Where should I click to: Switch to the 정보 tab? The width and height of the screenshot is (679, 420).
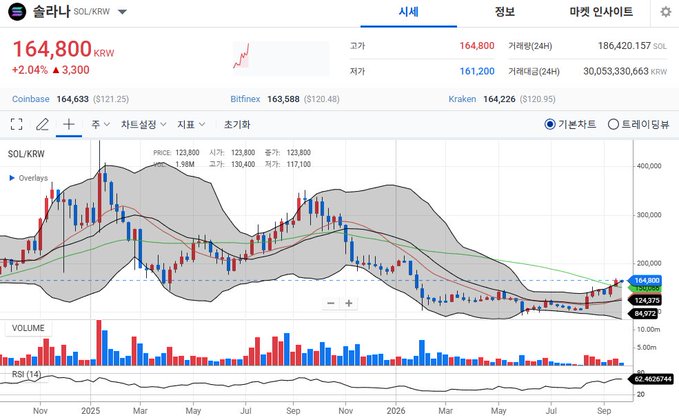pyautogui.click(x=504, y=12)
